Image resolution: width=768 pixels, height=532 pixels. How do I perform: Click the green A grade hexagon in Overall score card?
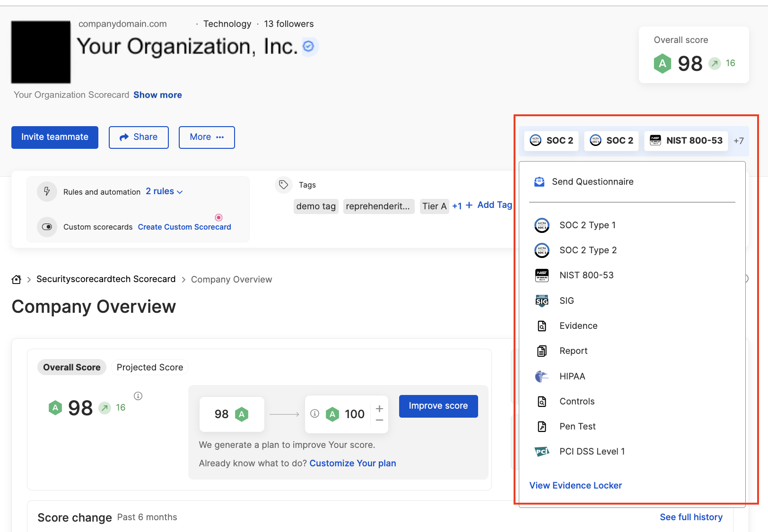click(x=663, y=63)
